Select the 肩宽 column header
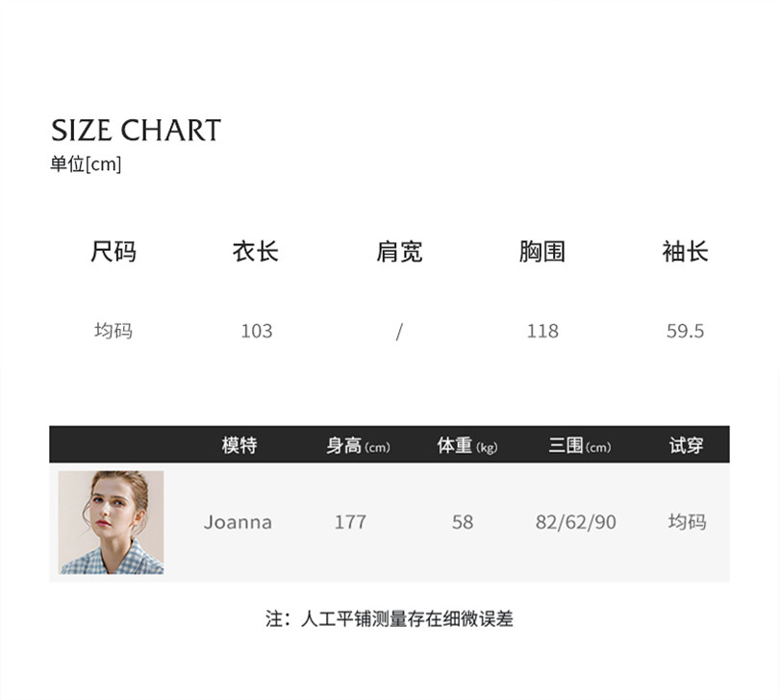The width and height of the screenshot is (779, 700). click(x=399, y=252)
